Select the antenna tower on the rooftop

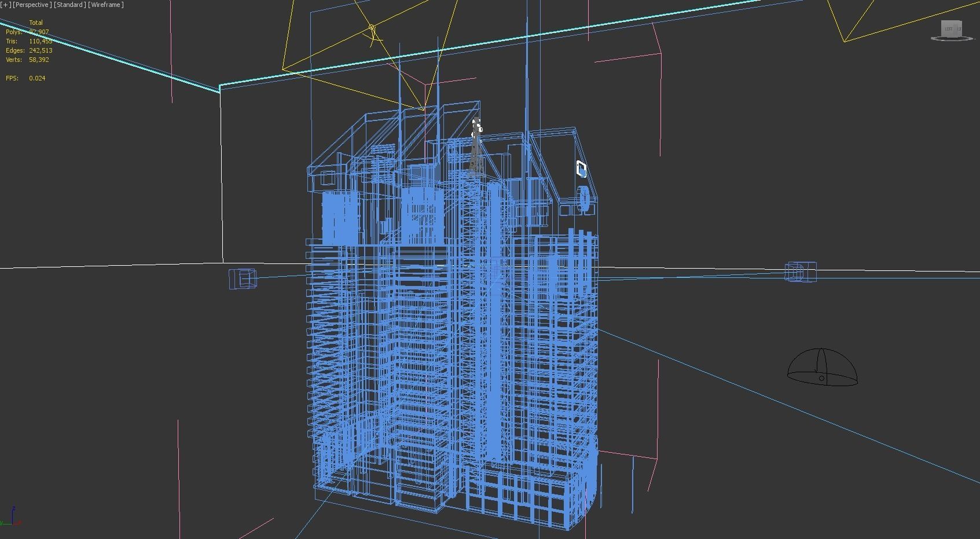click(476, 148)
